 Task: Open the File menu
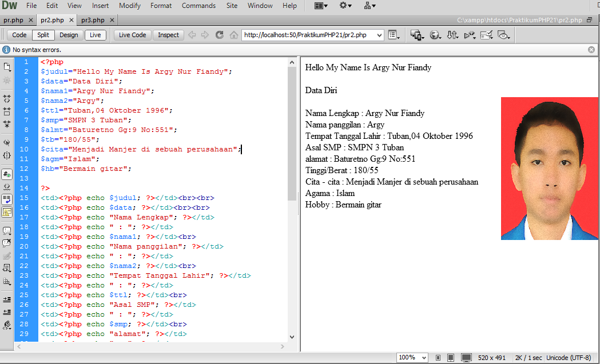31,6
